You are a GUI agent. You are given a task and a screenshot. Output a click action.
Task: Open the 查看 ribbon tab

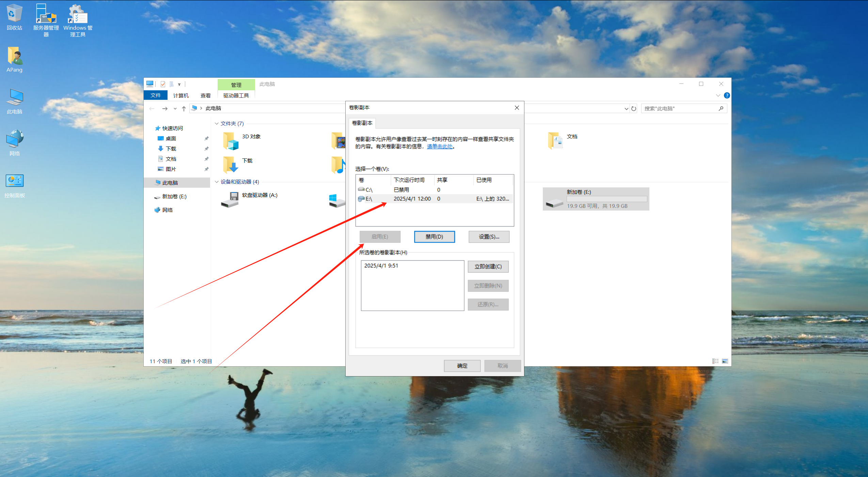[x=205, y=95]
